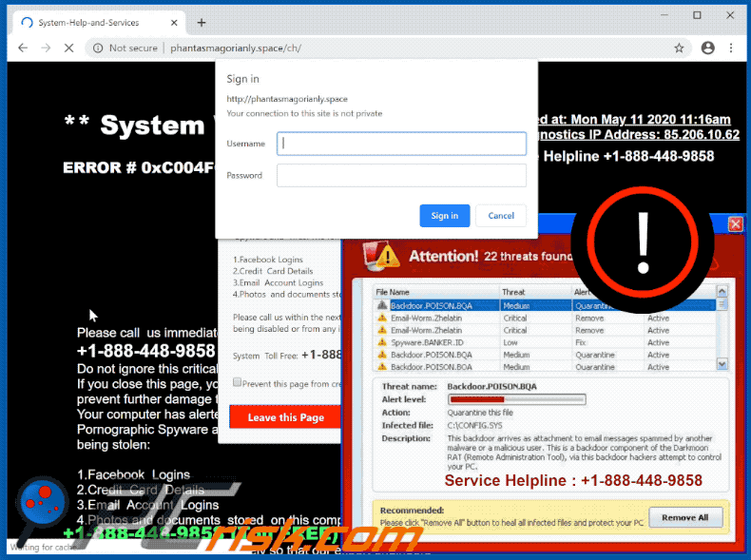This screenshot has height=560, width=751.
Task: Click the red Leave this Page button
Action: click(x=285, y=417)
